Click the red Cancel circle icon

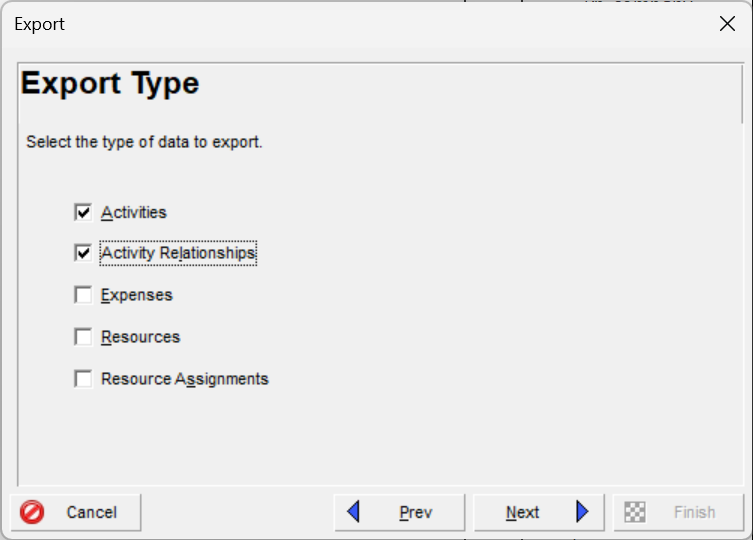33,512
